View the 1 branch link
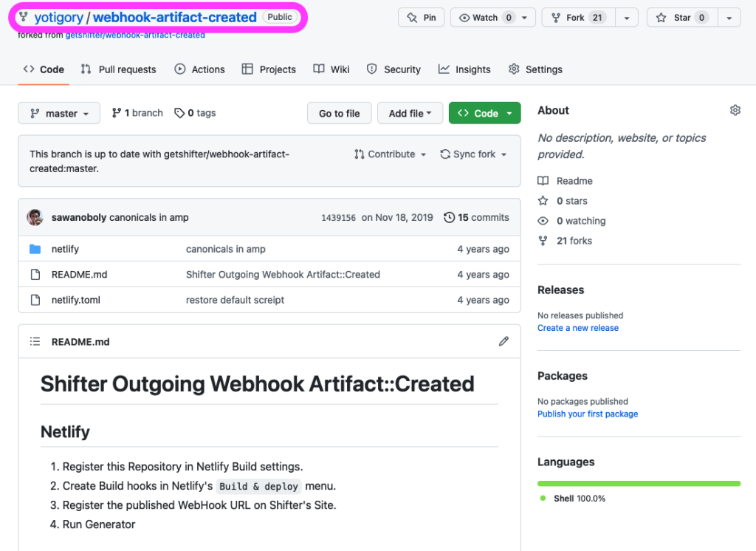The image size is (756, 551). point(137,113)
